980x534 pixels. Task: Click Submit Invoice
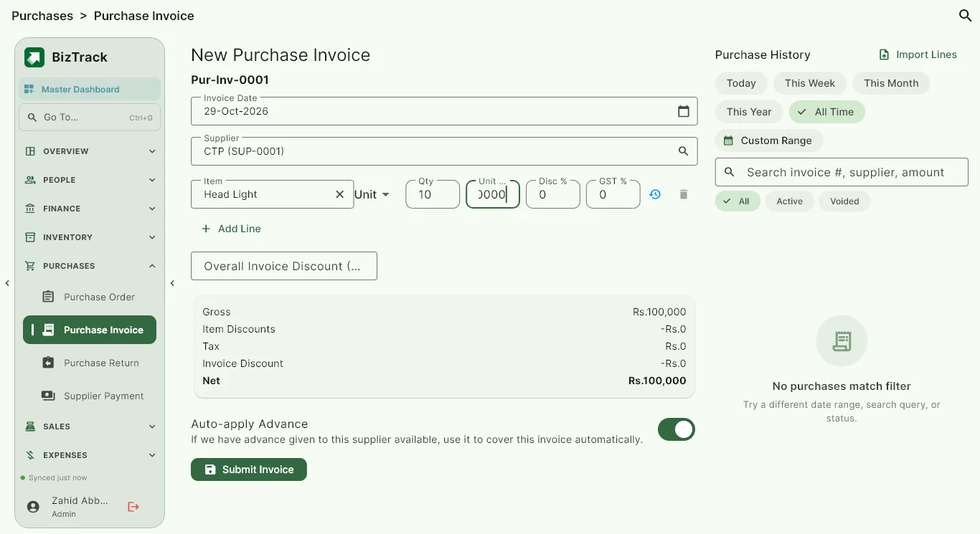point(249,469)
